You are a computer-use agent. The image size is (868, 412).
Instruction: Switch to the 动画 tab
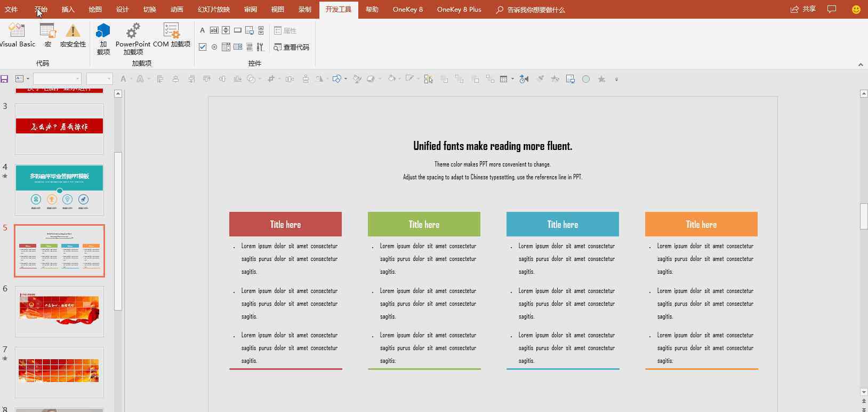[x=177, y=9]
